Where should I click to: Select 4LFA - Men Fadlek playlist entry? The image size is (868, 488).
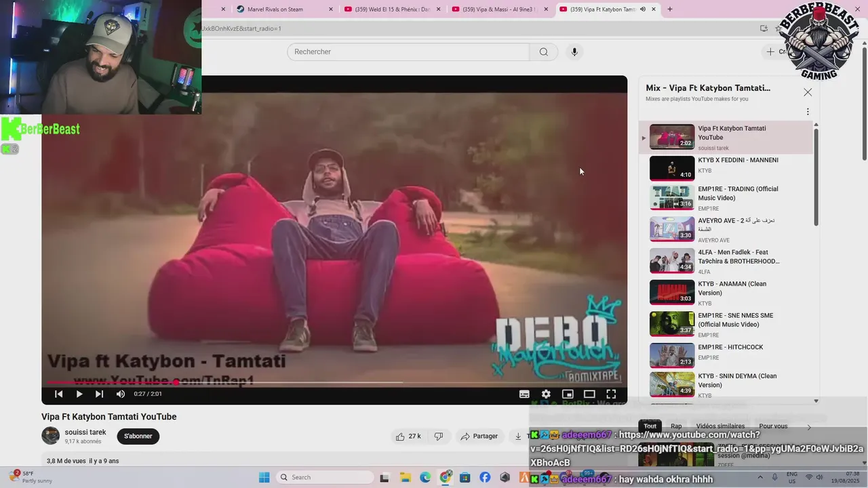click(x=726, y=261)
